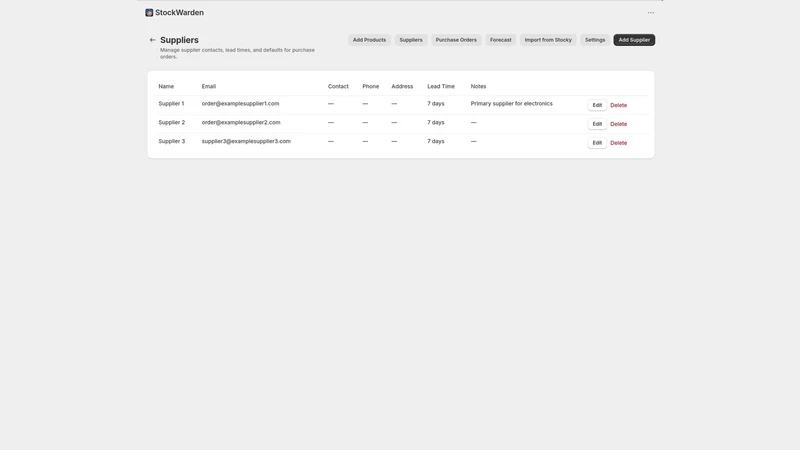Image resolution: width=800 pixels, height=450 pixels.
Task: Select the Supplier 2 name cell
Action: tap(171, 122)
